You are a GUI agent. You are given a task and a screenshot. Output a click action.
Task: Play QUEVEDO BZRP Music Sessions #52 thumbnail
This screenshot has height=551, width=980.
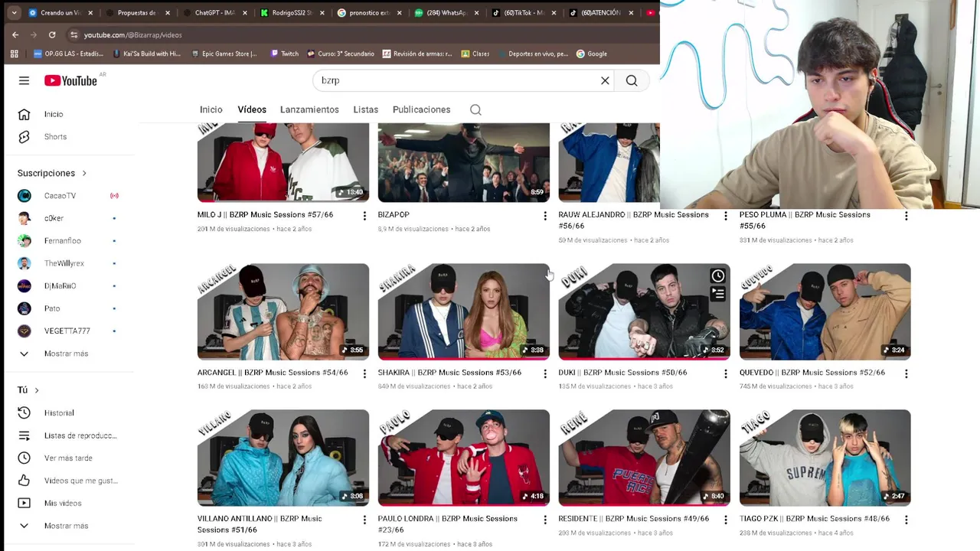tap(825, 311)
